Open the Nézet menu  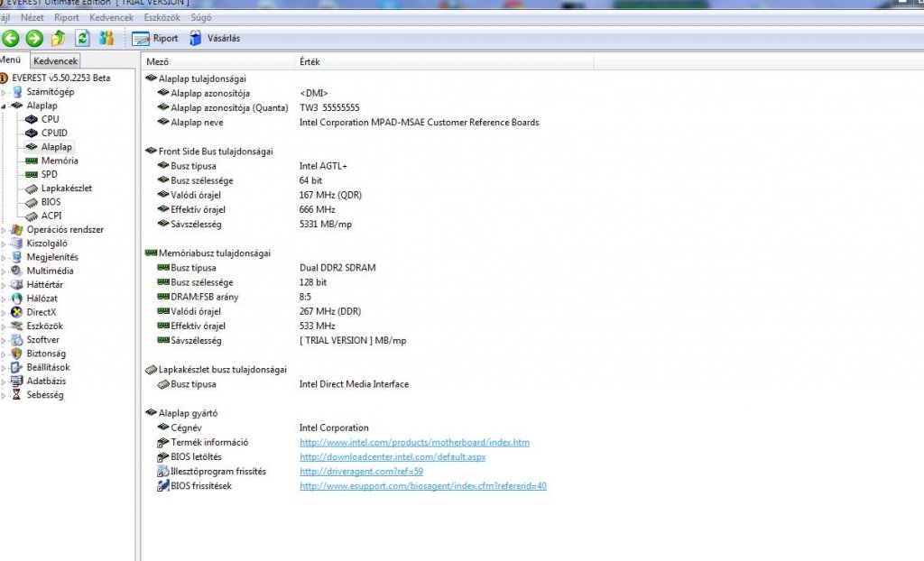coord(32,18)
